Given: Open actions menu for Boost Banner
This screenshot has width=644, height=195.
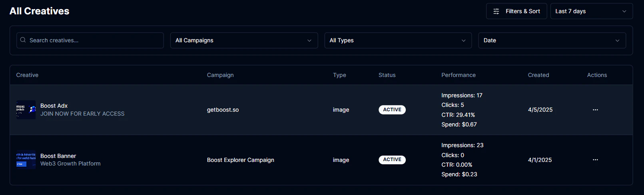Looking at the screenshot, I should (x=595, y=160).
